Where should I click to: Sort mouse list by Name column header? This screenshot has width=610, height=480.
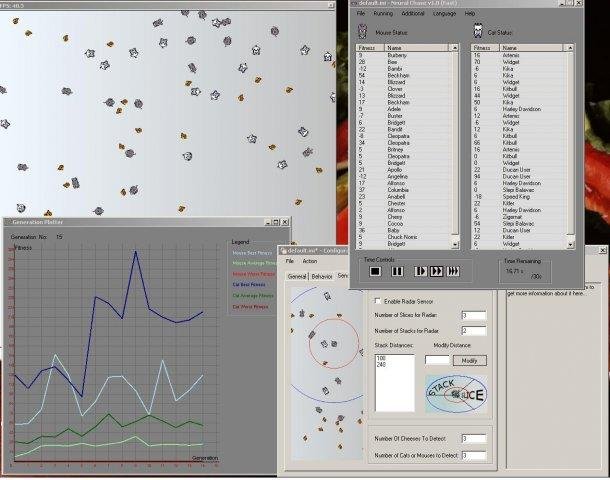coord(417,47)
